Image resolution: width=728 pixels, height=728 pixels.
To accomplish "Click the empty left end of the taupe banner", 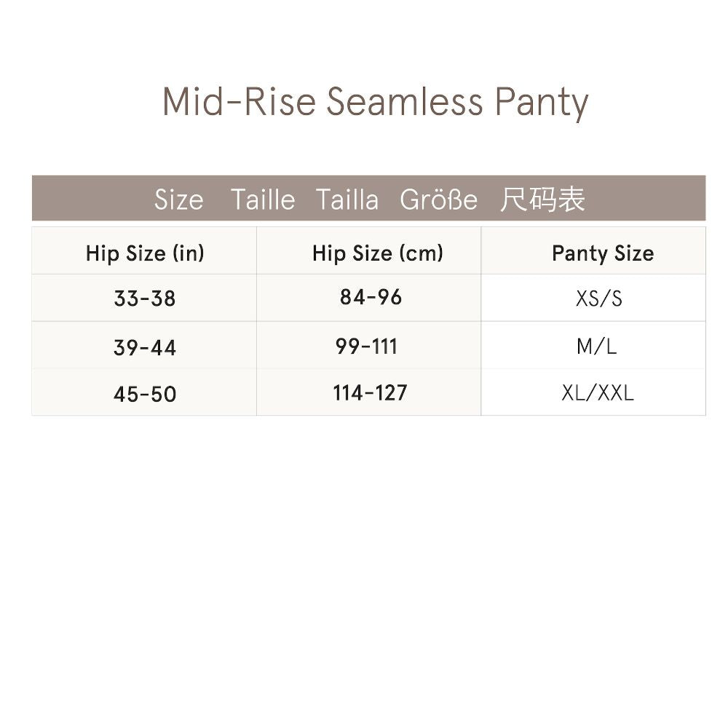I will 80,199.
